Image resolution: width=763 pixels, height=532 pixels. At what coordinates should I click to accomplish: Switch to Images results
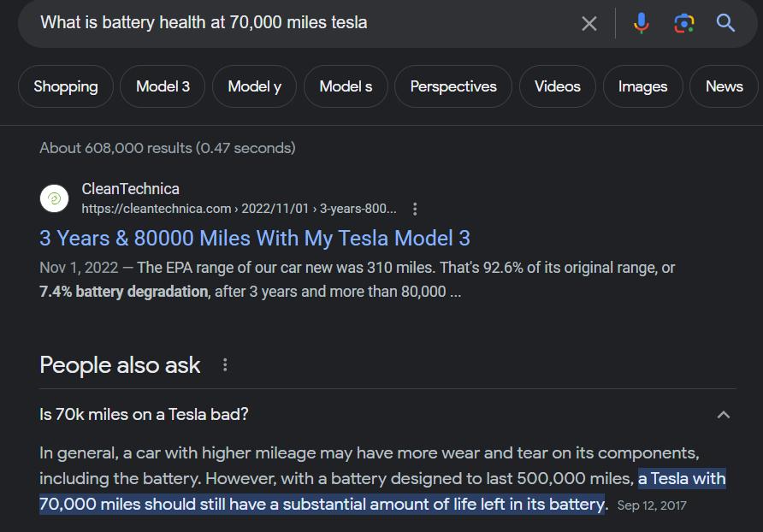click(642, 86)
